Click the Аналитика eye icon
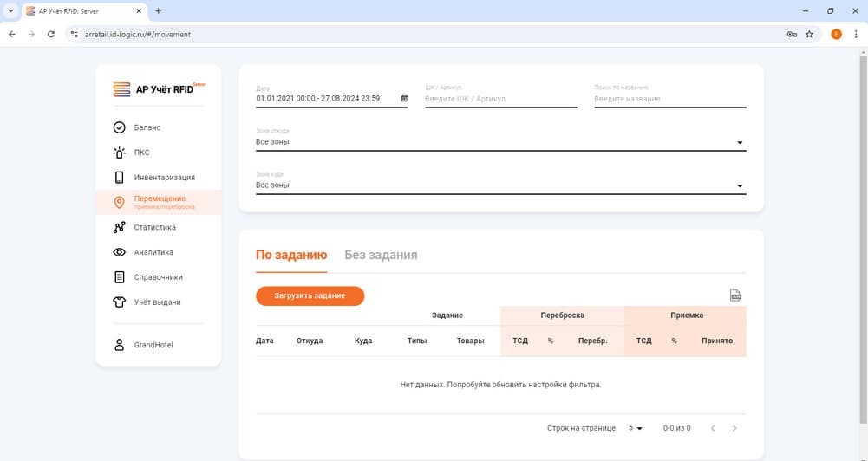 120,252
